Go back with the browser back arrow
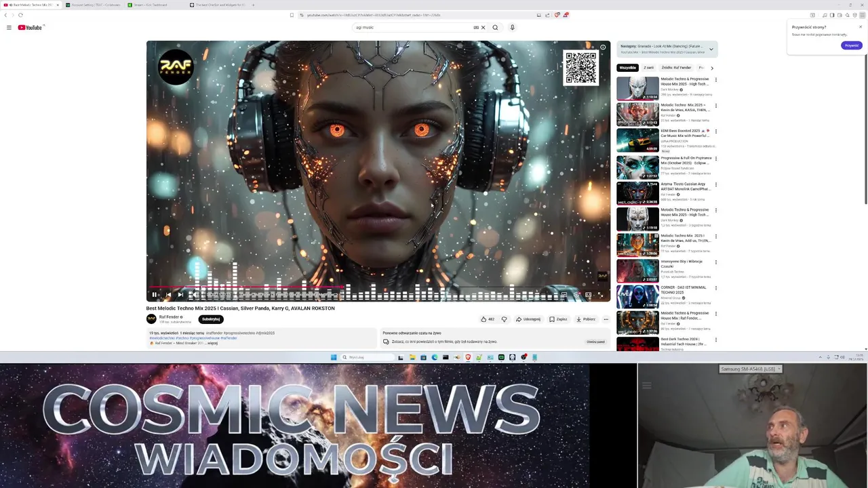This screenshot has height=488, width=868. [x=6, y=15]
